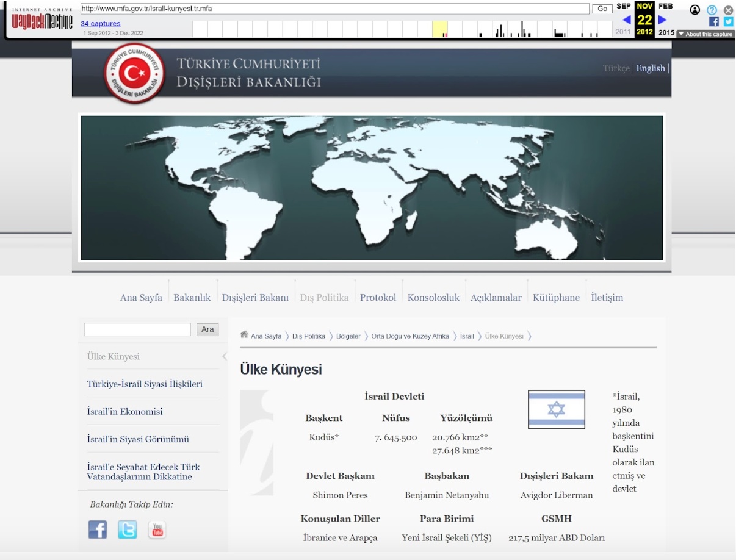Screen dimensions: 736x560
Task: Follow the ministry on Facebook icon
Action: 98,529
